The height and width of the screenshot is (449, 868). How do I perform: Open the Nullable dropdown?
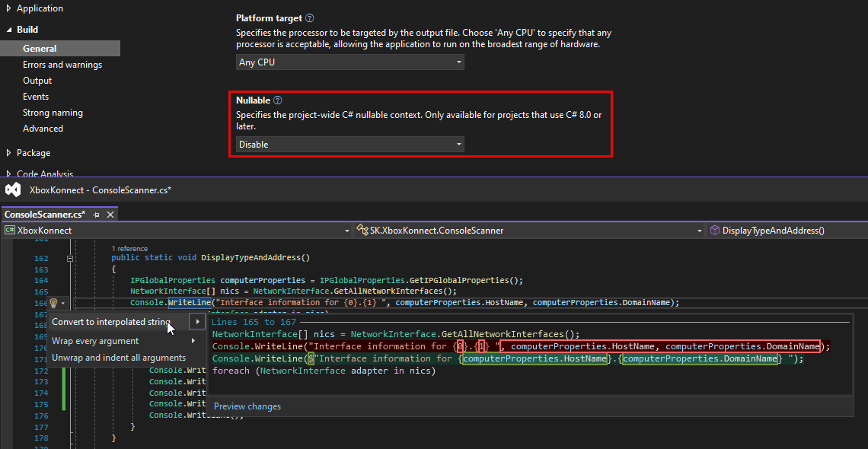tap(458, 144)
